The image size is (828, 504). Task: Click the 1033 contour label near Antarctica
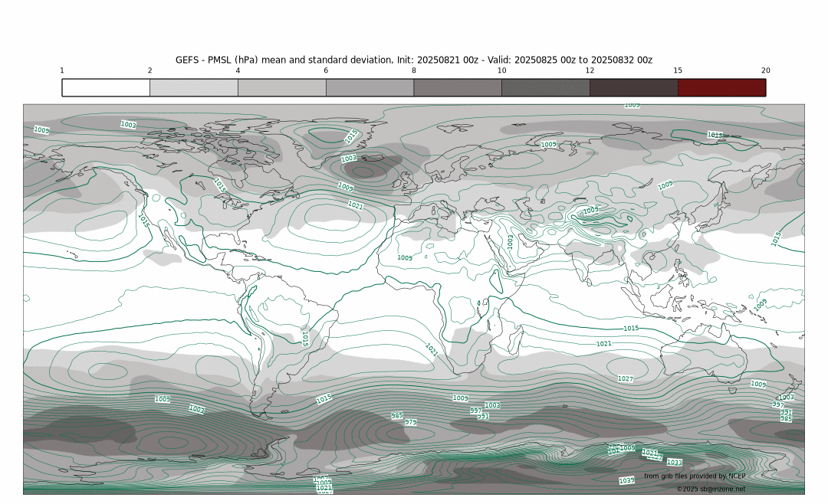674,463
